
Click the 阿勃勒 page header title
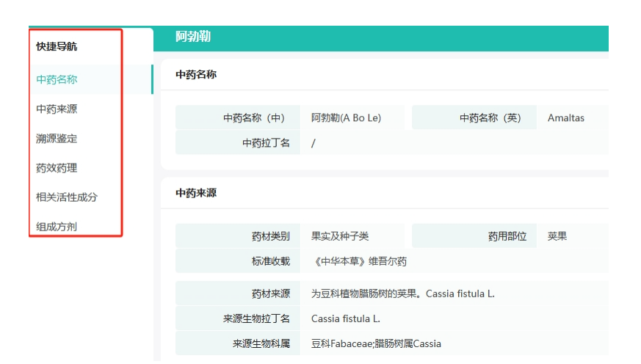193,37
